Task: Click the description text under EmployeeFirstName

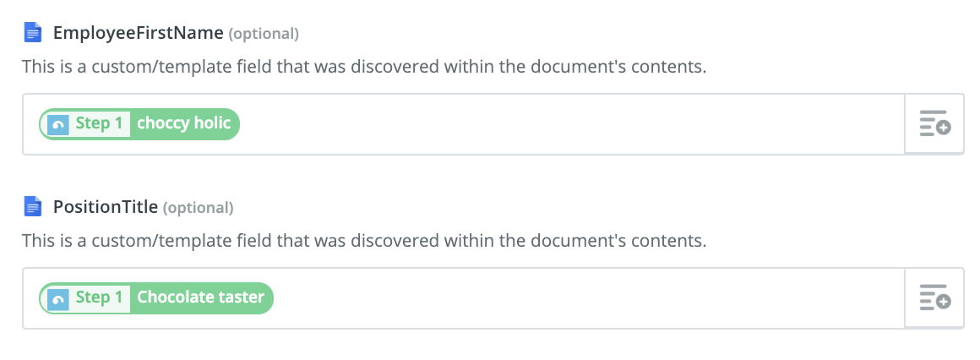Action: 364,66
